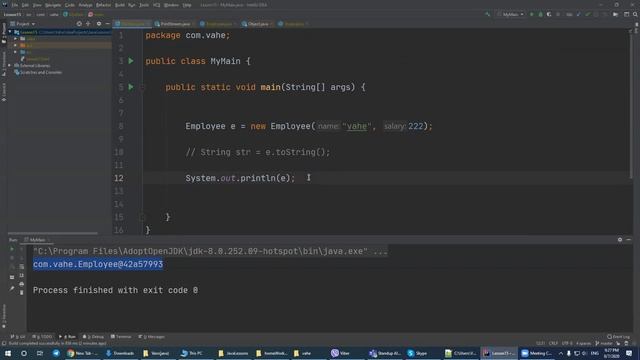Open Telegram from the taskbar
The width and height of the screenshot is (640, 360).
pyautogui.click(x=56, y=353)
